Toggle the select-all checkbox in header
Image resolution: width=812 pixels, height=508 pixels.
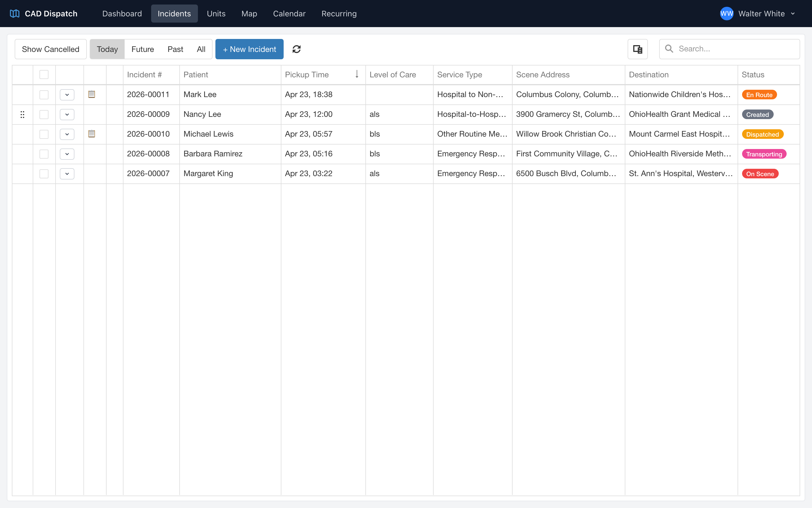pos(44,75)
